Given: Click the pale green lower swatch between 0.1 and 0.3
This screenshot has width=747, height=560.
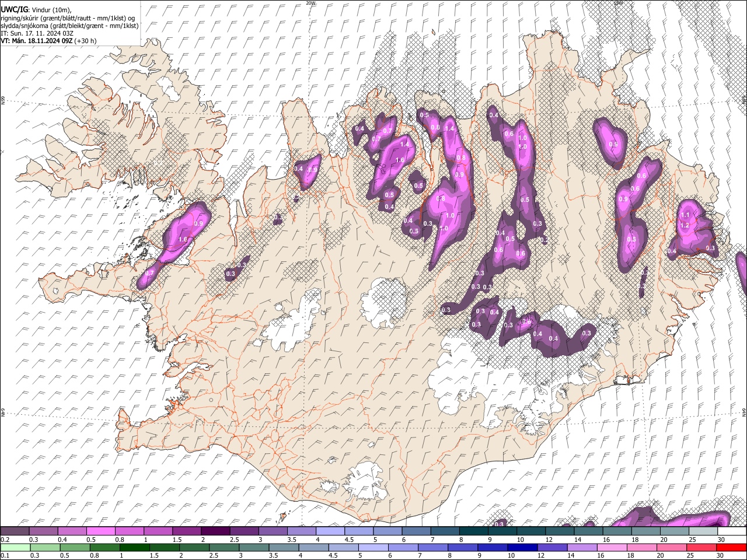Looking at the screenshot, I should point(15,547).
